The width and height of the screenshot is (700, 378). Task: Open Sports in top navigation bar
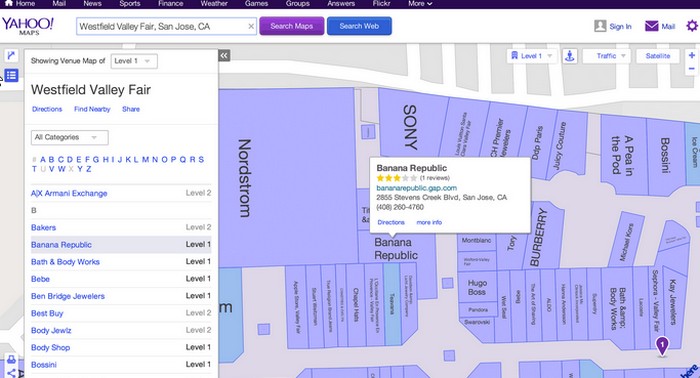pos(129,3)
